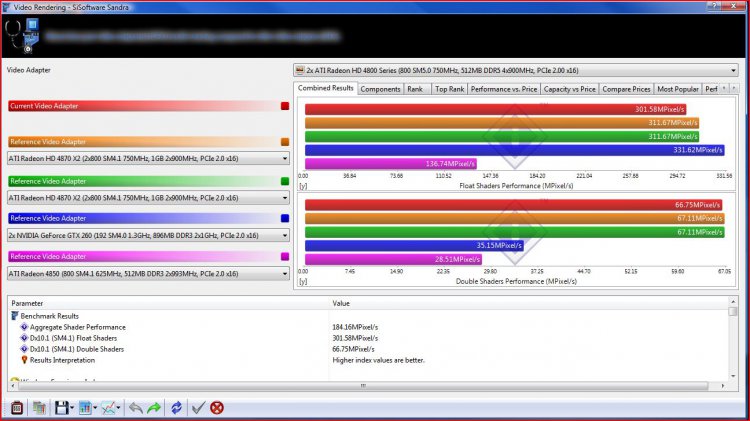The height and width of the screenshot is (421, 750).
Task: Switch to the Components tab
Action: tap(380, 89)
